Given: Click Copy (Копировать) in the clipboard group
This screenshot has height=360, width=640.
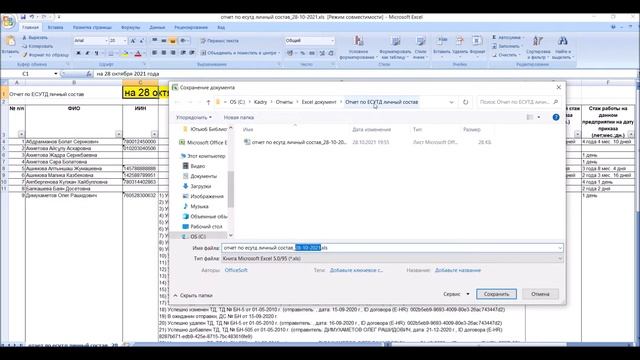Looking at the screenshot, I should pos(37,46).
